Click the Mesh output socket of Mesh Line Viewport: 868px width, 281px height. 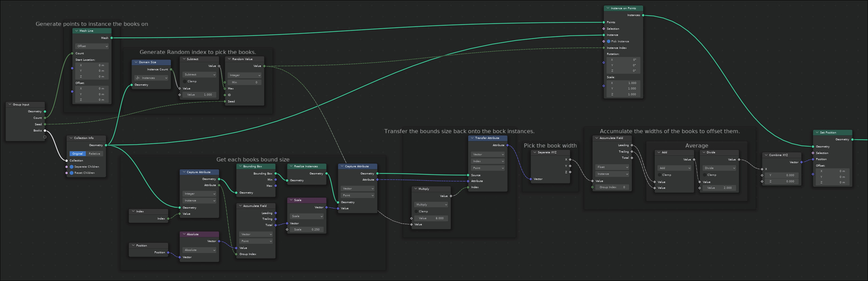[111, 38]
